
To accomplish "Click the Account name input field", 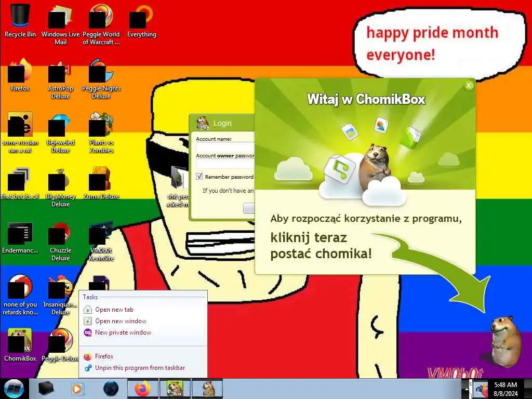I will (225, 147).
